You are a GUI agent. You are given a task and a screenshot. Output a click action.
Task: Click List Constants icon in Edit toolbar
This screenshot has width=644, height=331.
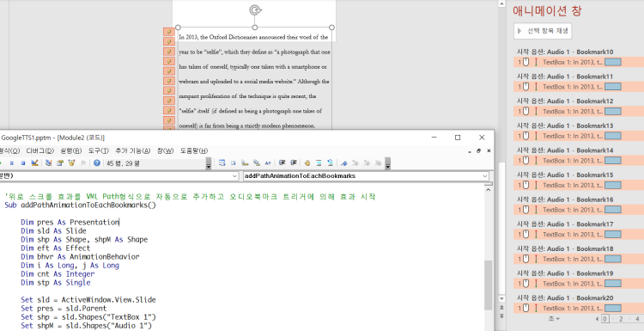(234, 163)
